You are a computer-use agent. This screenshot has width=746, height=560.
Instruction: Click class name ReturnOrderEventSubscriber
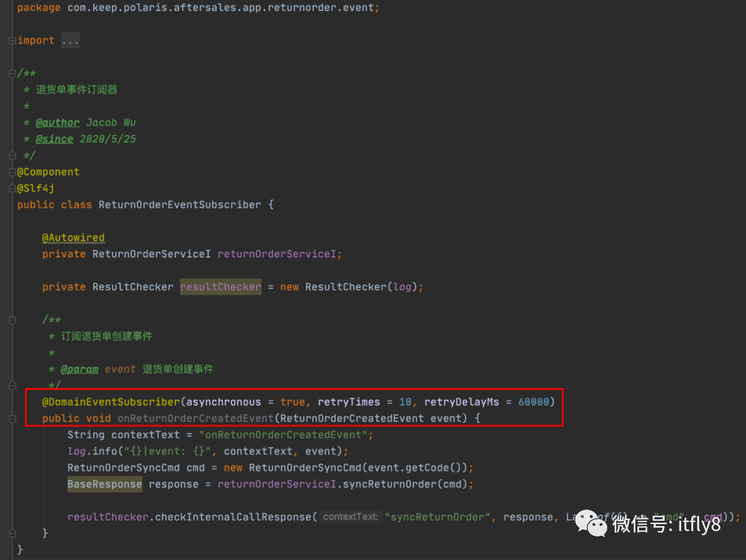point(180,205)
